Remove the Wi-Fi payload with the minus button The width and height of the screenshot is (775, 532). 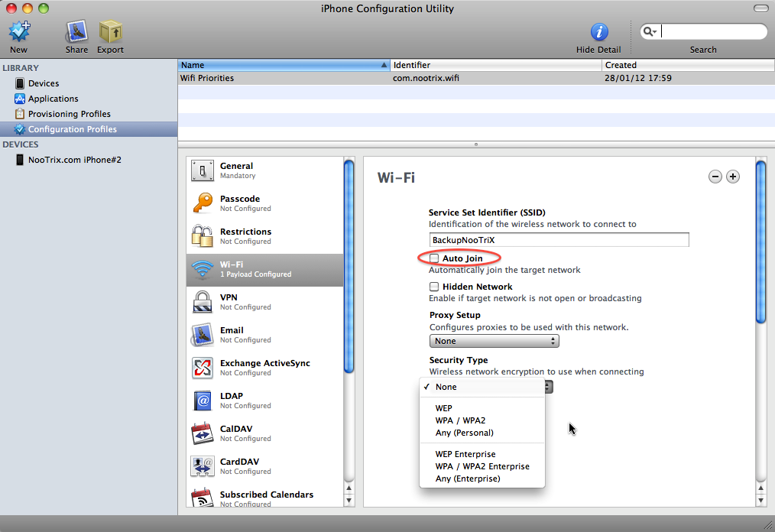(x=715, y=177)
